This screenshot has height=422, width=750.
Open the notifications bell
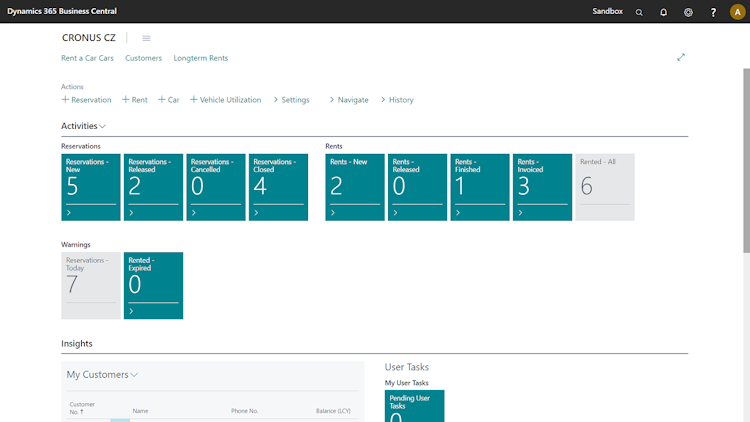click(x=663, y=12)
